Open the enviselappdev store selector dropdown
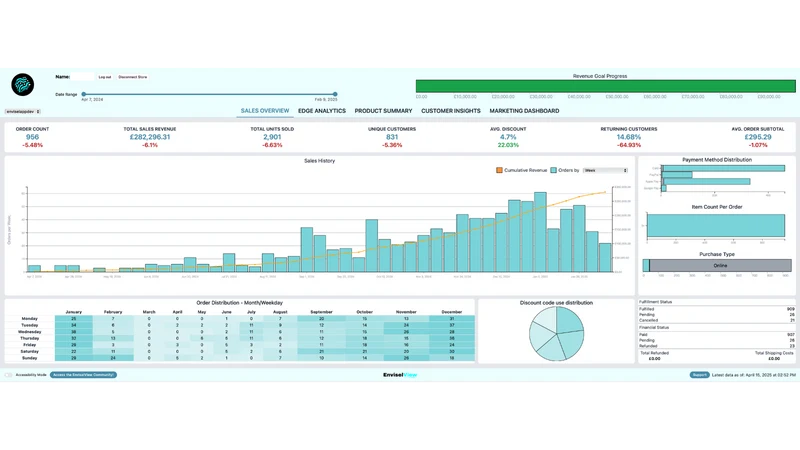Viewport: 800px width, 450px height. (22, 111)
